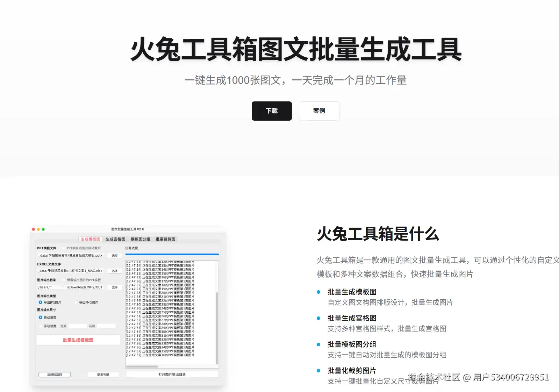Click the 火兔工具箱是什么 section heading

click(378, 234)
